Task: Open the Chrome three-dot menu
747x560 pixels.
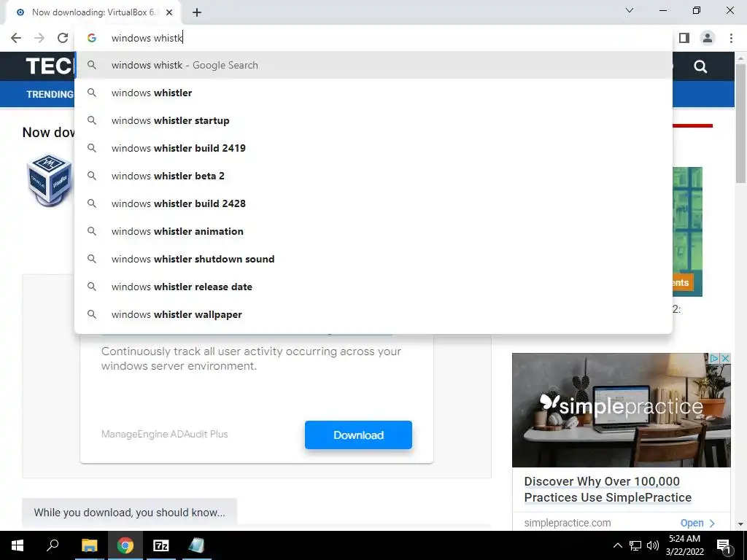Action: click(731, 38)
